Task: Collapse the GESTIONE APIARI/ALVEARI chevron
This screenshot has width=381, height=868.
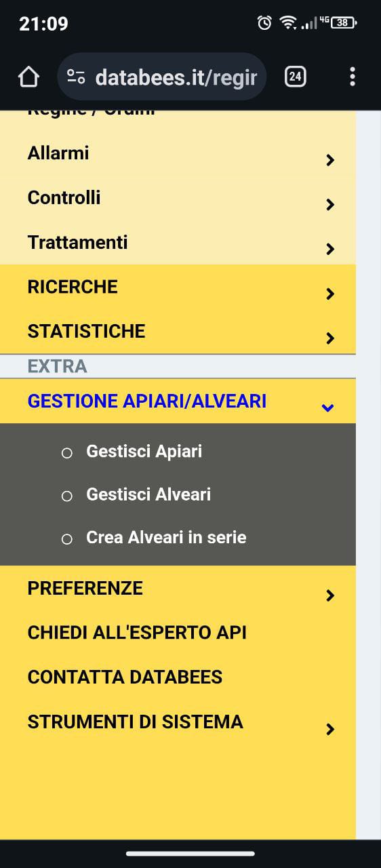Action: [328, 408]
